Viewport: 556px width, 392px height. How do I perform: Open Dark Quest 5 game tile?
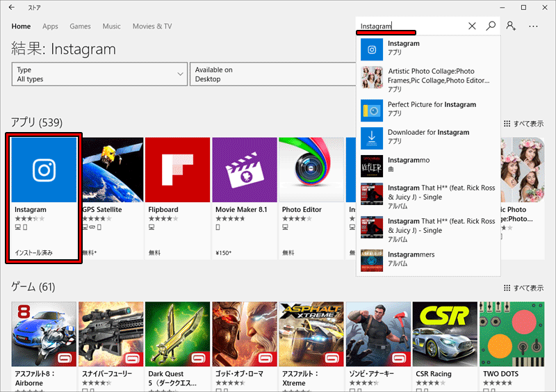[178, 346]
